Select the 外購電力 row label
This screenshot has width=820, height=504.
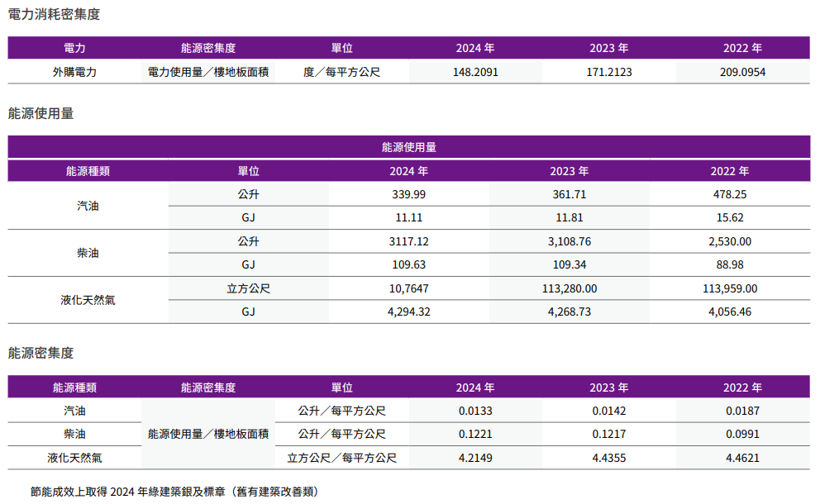[x=74, y=72]
